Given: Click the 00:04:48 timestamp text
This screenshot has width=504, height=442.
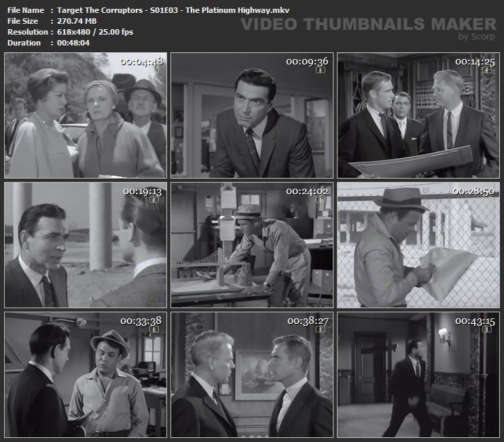Looking at the screenshot, I should tap(142, 62).
